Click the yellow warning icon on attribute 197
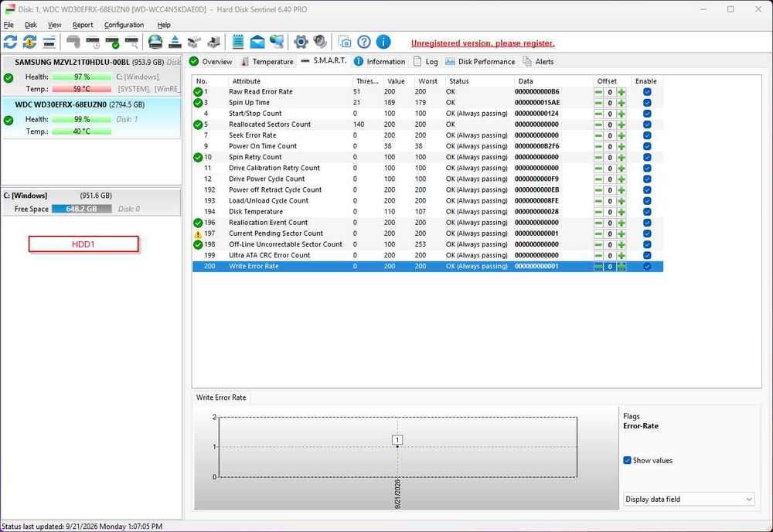The height and width of the screenshot is (532, 773). (198, 234)
